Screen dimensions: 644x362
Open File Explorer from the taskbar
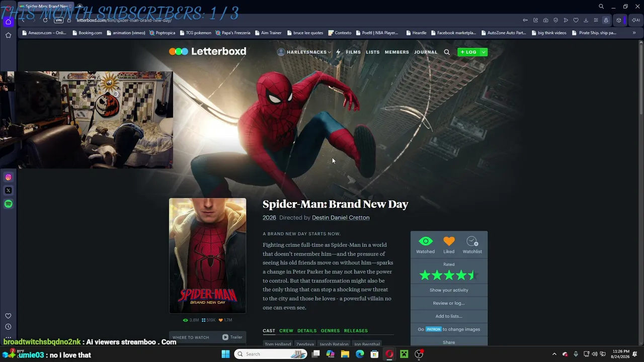(345, 354)
